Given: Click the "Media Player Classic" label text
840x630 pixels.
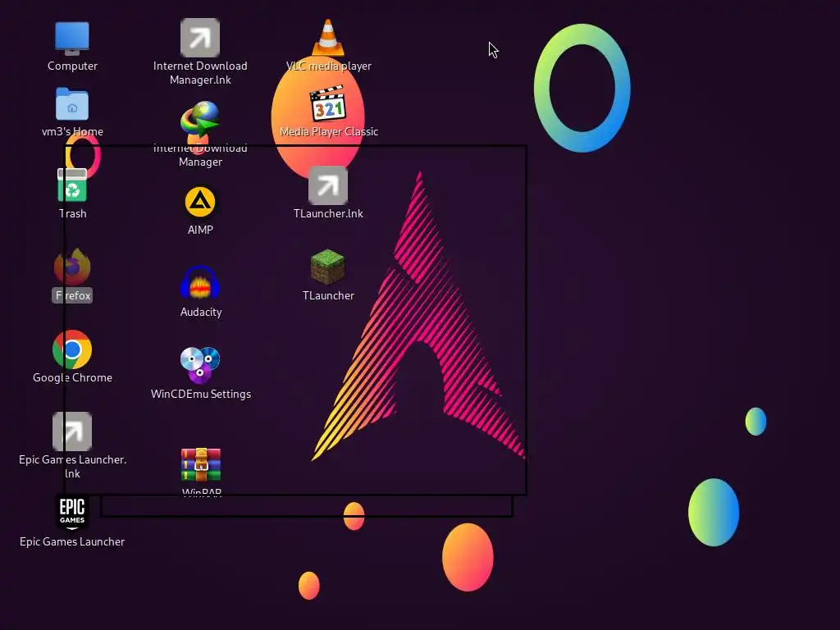Looking at the screenshot, I should coord(328,131).
